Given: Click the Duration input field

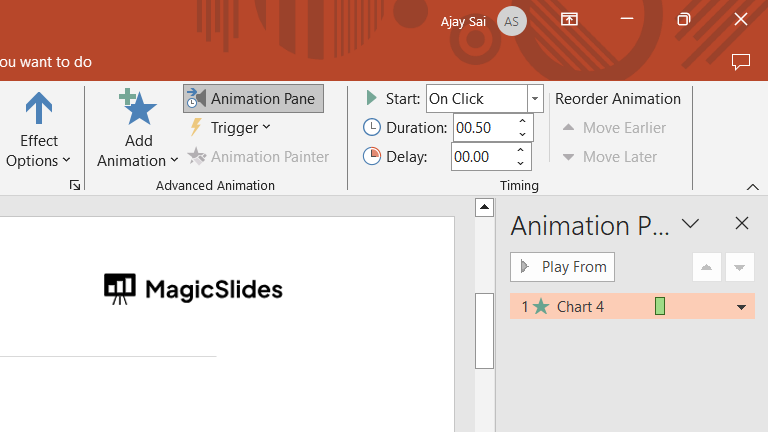Looking at the screenshot, I should (483, 127).
